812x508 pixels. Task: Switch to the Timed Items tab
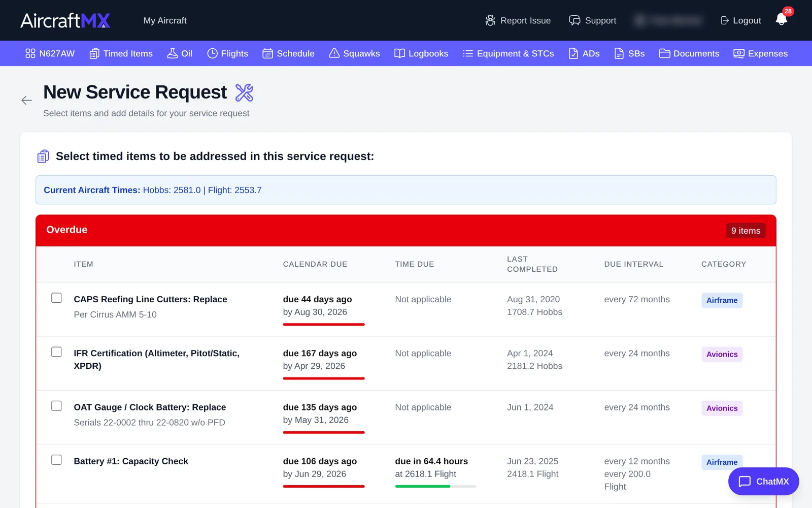pos(121,53)
